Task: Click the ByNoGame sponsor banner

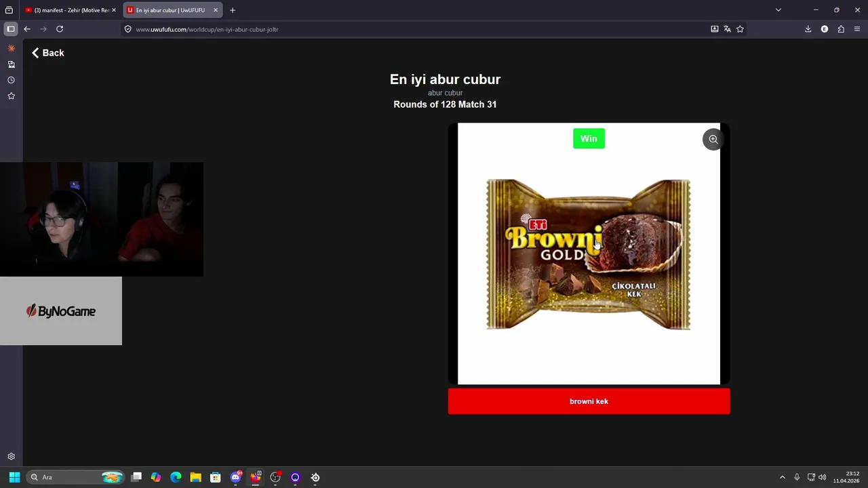Action: pos(61,311)
